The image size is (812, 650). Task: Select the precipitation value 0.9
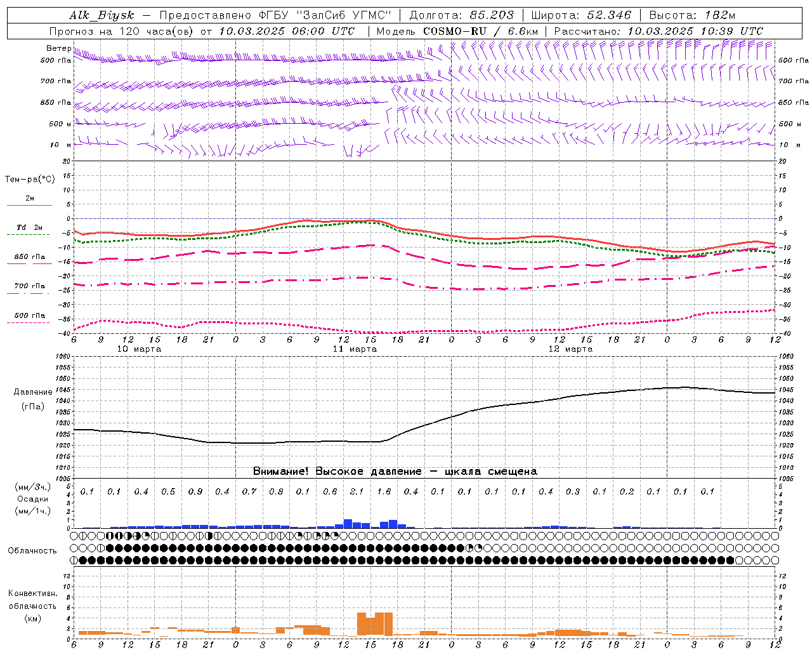point(195,491)
